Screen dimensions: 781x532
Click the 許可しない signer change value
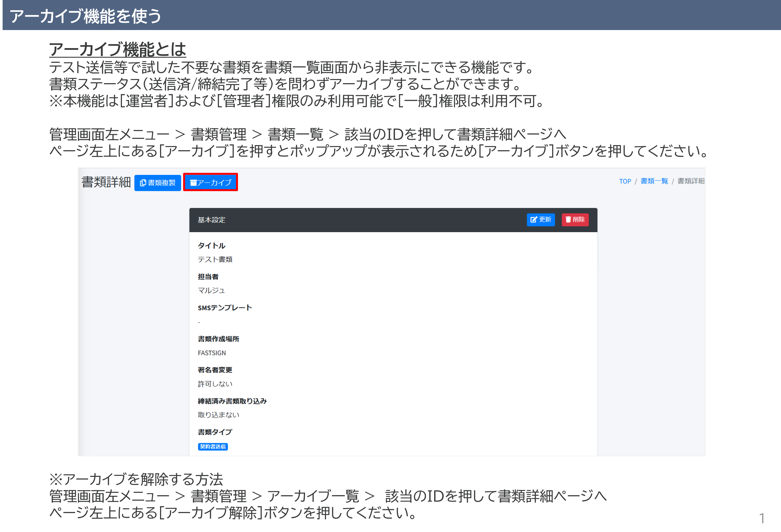[x=215, y=384]
